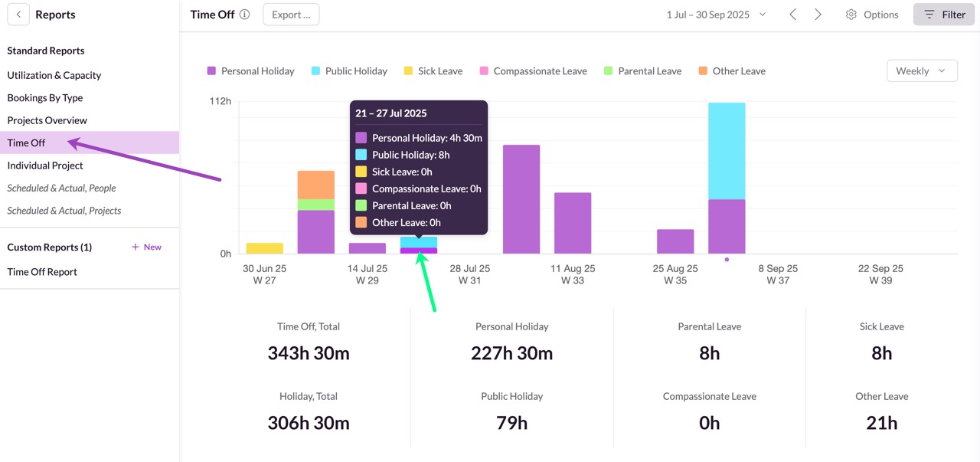
Task: Select Bookings By Type report
Action: (45, 98)
